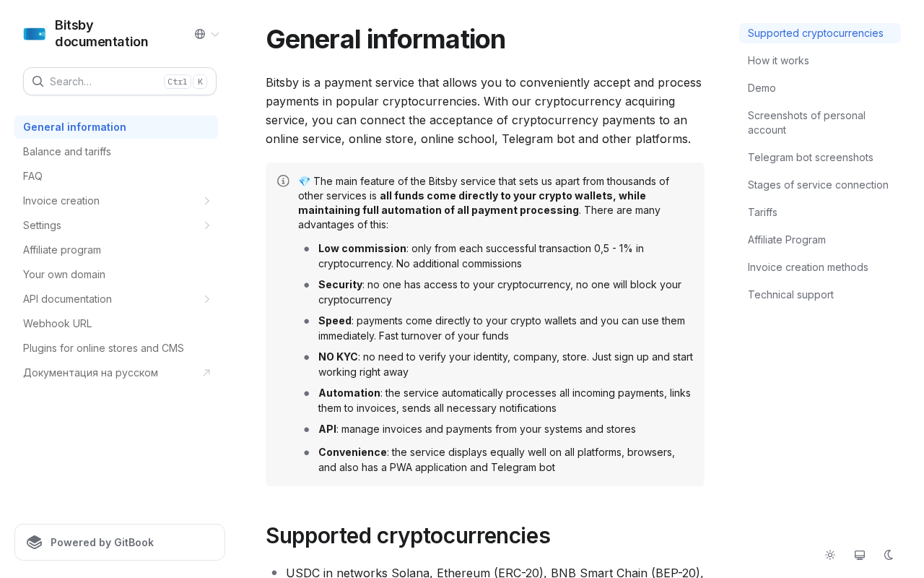This screenshot has height=578, width=924.
Task: Jump to the How it works section
Action: coord(778,61)
